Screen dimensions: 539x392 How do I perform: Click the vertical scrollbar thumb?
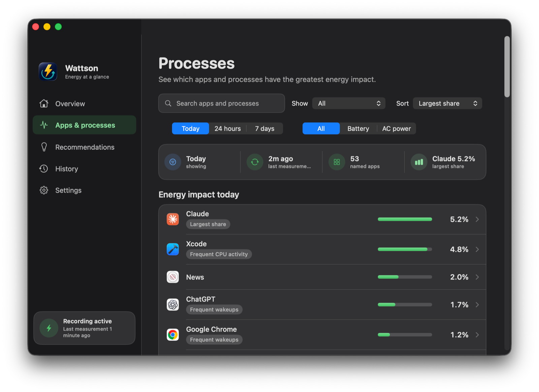click(x=507, y=67)
